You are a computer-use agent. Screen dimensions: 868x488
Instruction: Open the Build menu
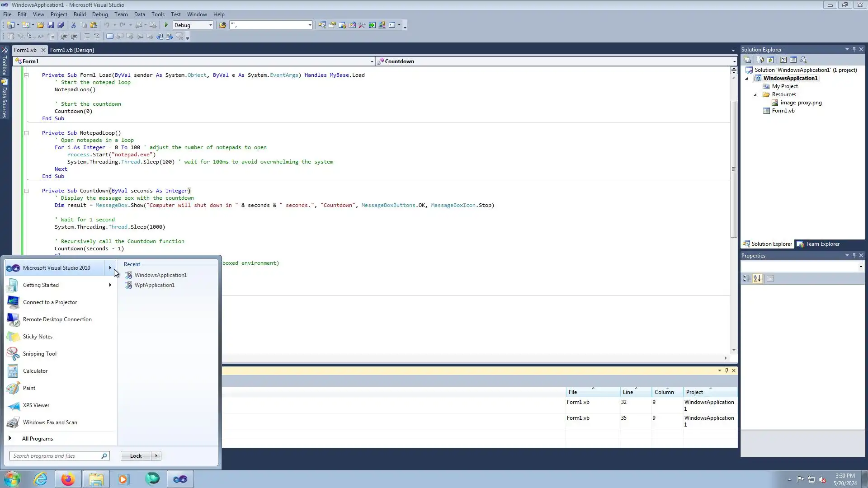pyautogui.click(x=80, y=14)
